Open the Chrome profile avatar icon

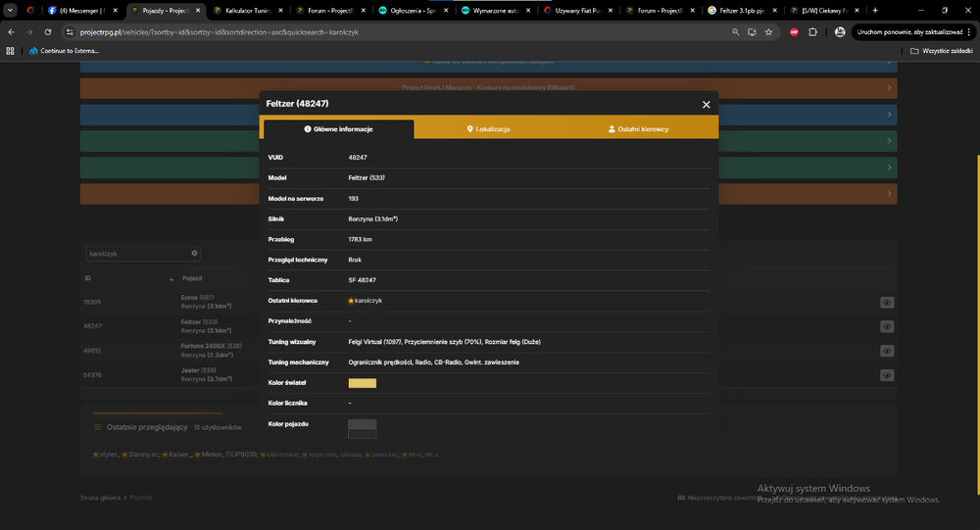tap(840, 32)
